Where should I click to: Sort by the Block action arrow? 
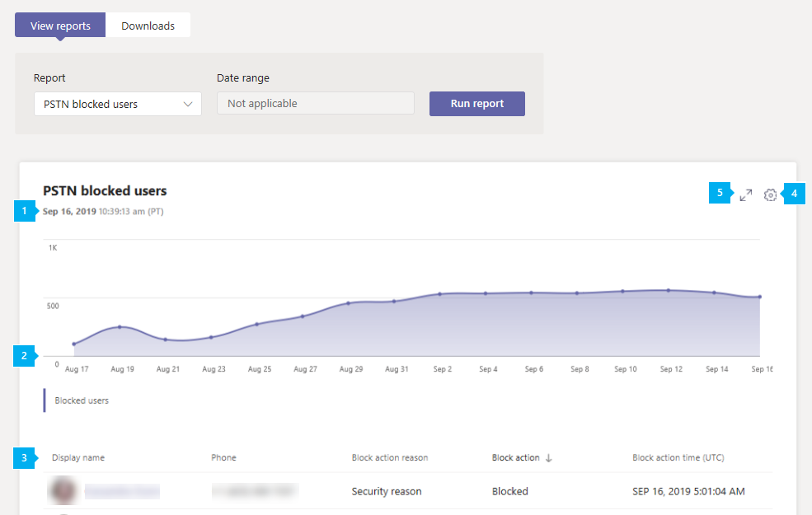click(x=549, y=458)
